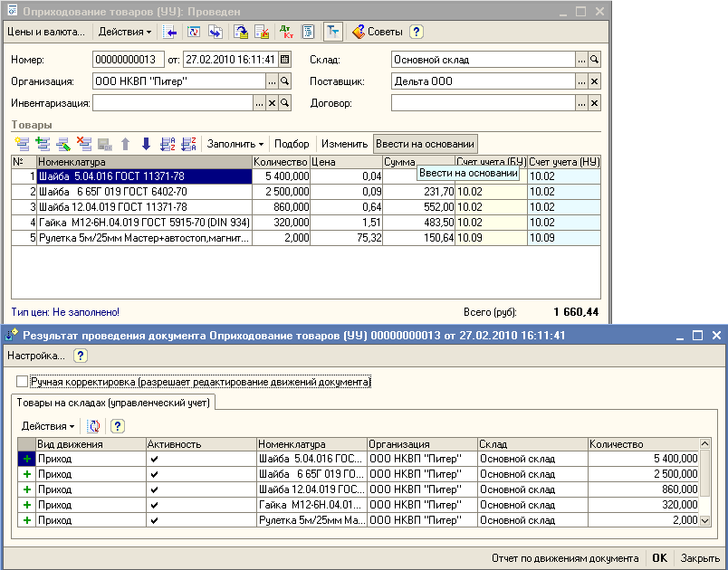Click the Ввести на основании button
This screenshot has width=728, height=570.
pyautogui.click(x=426, y=144)
